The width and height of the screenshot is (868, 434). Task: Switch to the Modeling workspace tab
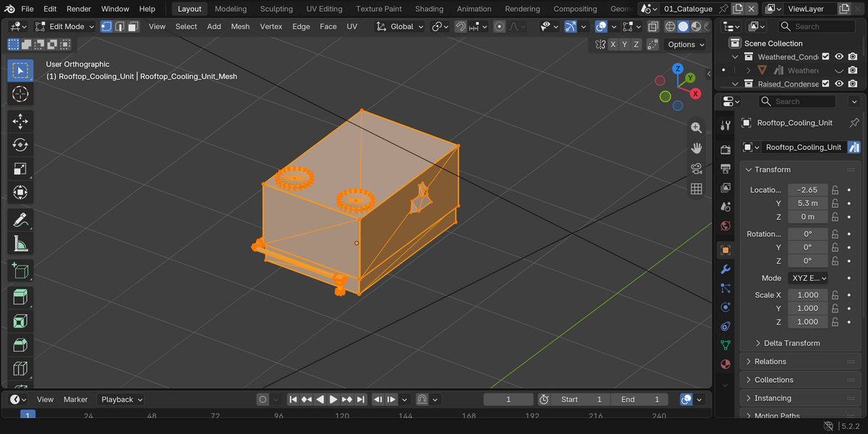pos(231,9)
